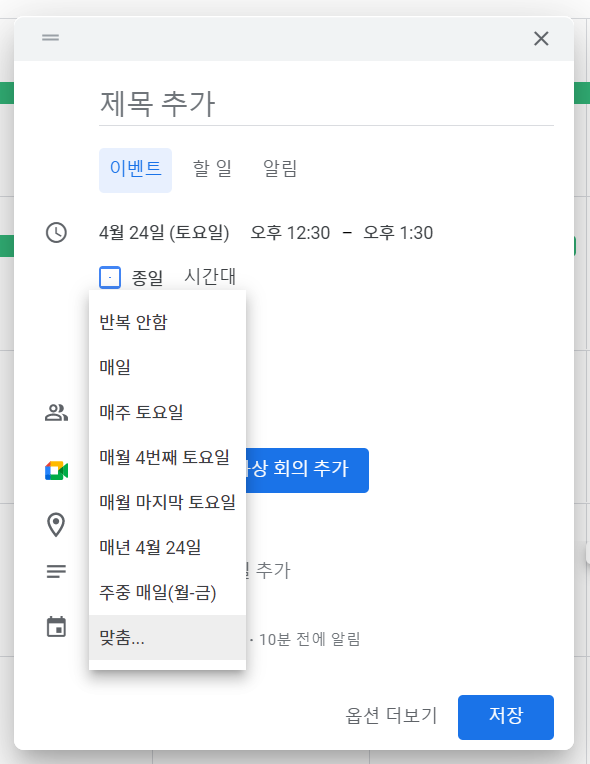Select the 이벤트 tab
The width and height of the screenshot is (590, 764).
(135, 170)
